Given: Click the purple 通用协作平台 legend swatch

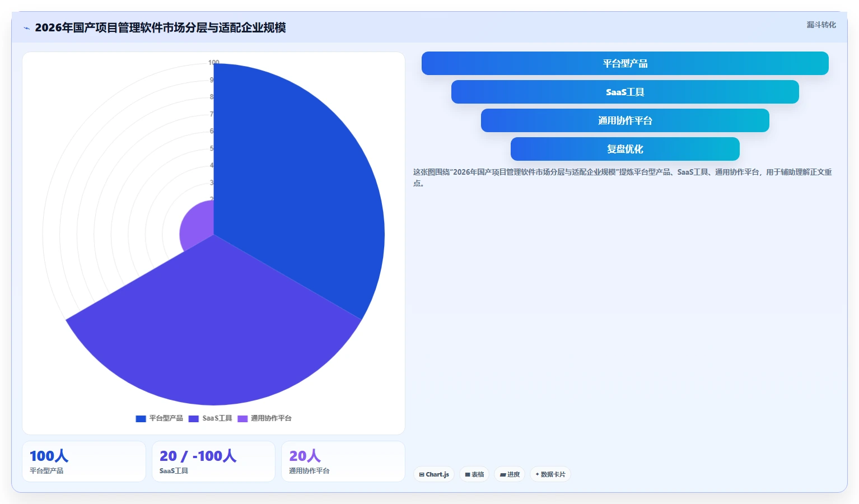Looking at the screenshot, I should (242, 419).
